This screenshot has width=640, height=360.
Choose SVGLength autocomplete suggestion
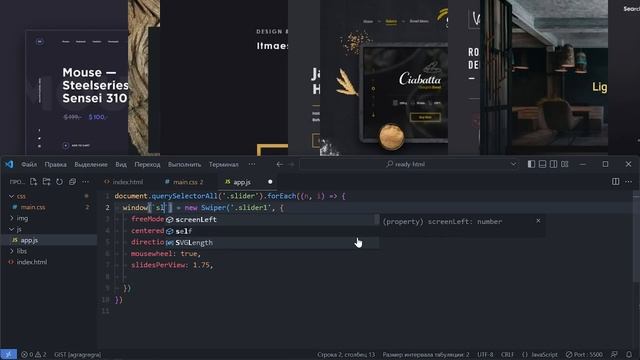click(x=271, y=242)
